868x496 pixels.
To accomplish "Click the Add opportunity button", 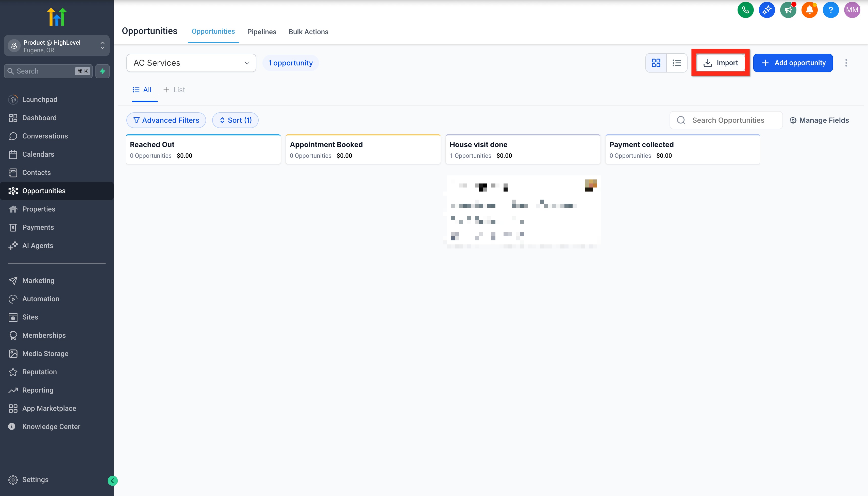I will (x=793, y=63).
